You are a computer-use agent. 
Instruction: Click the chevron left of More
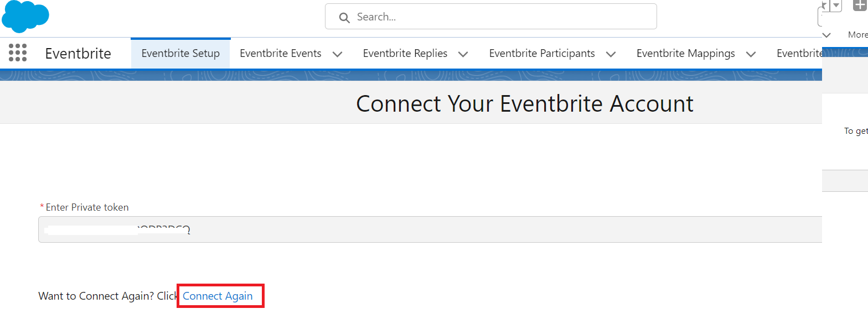tap(827, 35)
